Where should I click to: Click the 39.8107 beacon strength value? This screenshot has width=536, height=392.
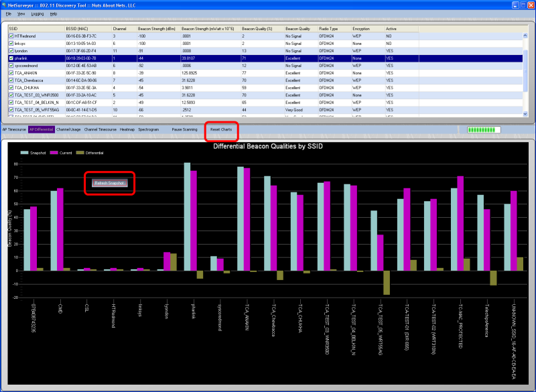[x=189, y=58]
